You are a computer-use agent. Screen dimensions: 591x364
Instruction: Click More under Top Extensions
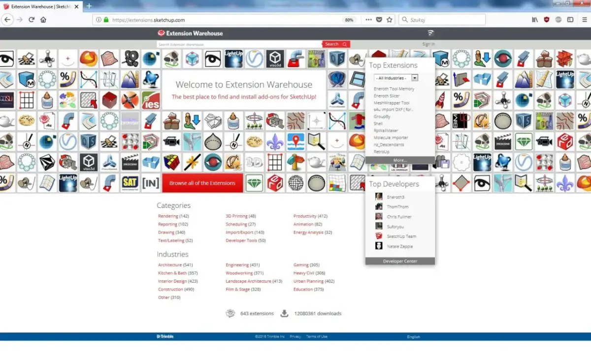point(400,160)
